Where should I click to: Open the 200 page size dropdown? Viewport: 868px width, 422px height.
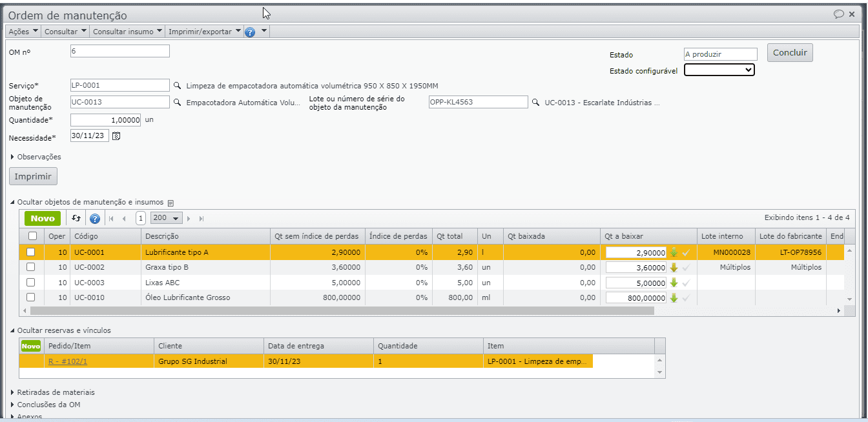[167, 218]
